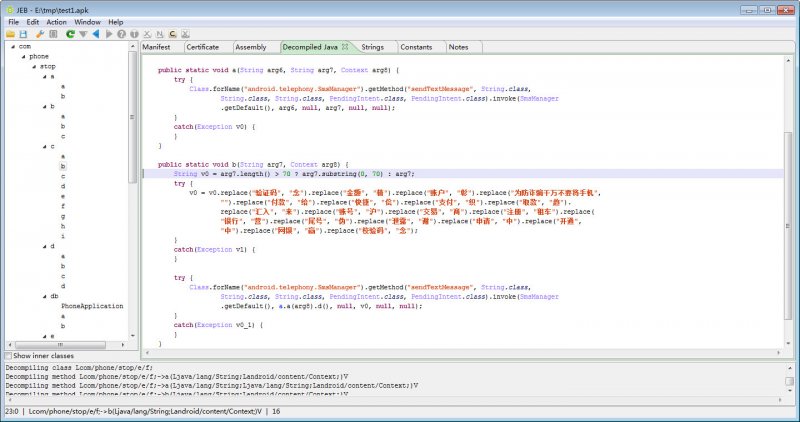
Task: Click status bar method path text
Action: pyautogui.click(x=145, y=411)
